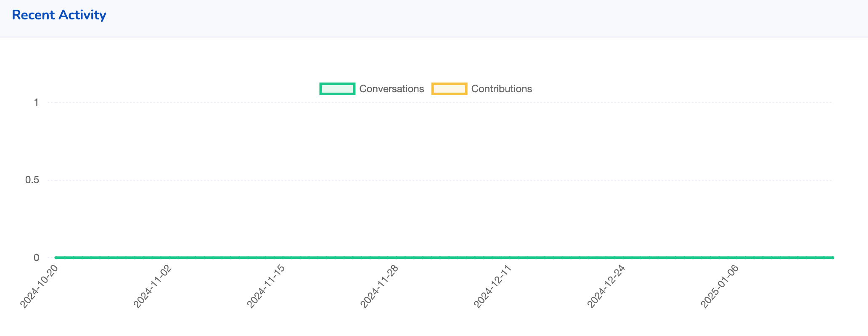Select the 2024-11-02 date label
This screenshot has height=336, width=868.
(152, 287)
